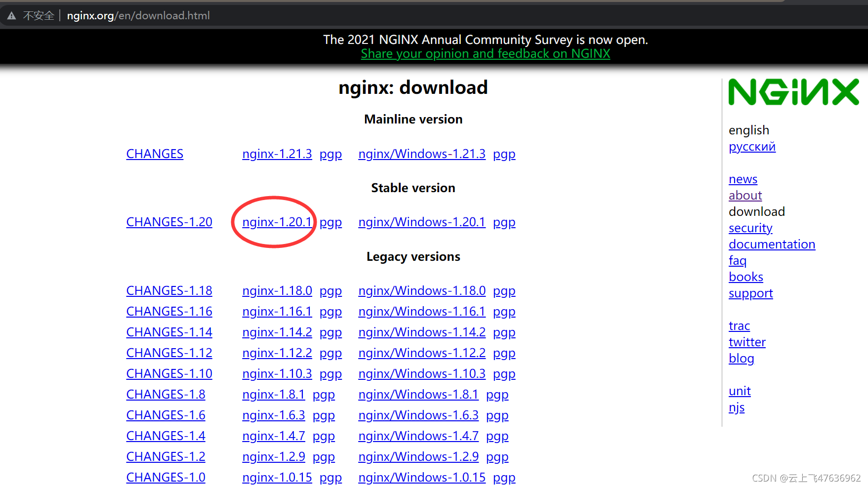Open pgp signature for nginx-1.21.3
This screenshot has height=487, width=868.
331,155
